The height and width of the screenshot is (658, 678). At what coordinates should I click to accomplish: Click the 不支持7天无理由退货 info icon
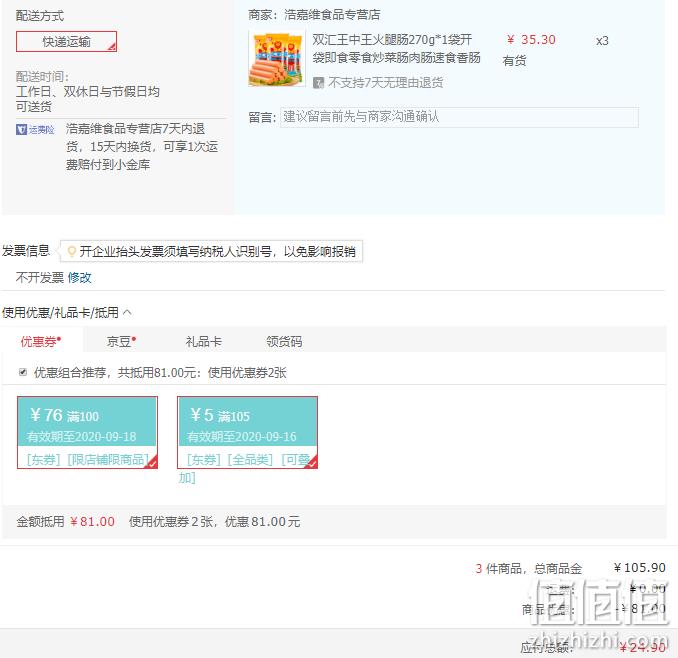click(318, 83)
